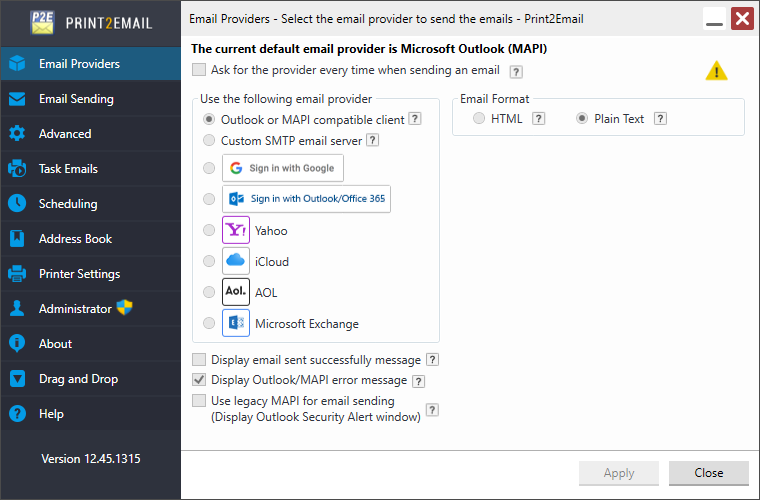Open the About section

pyautogui.click(x=91, y=344)
